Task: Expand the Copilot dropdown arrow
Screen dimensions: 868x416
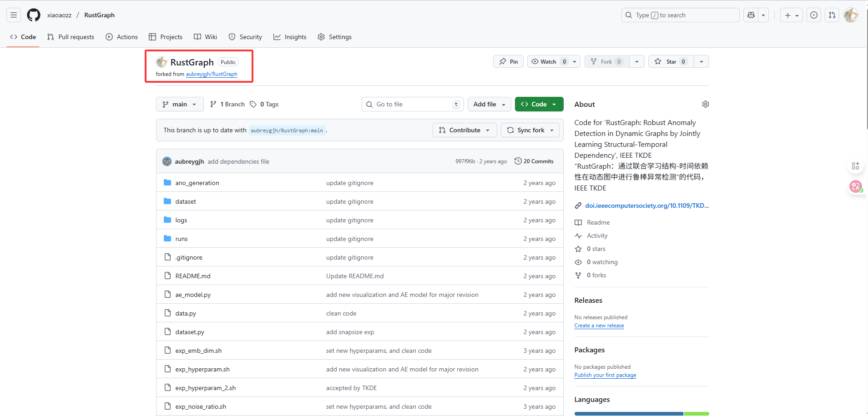Action: click(x=763, y=15)
